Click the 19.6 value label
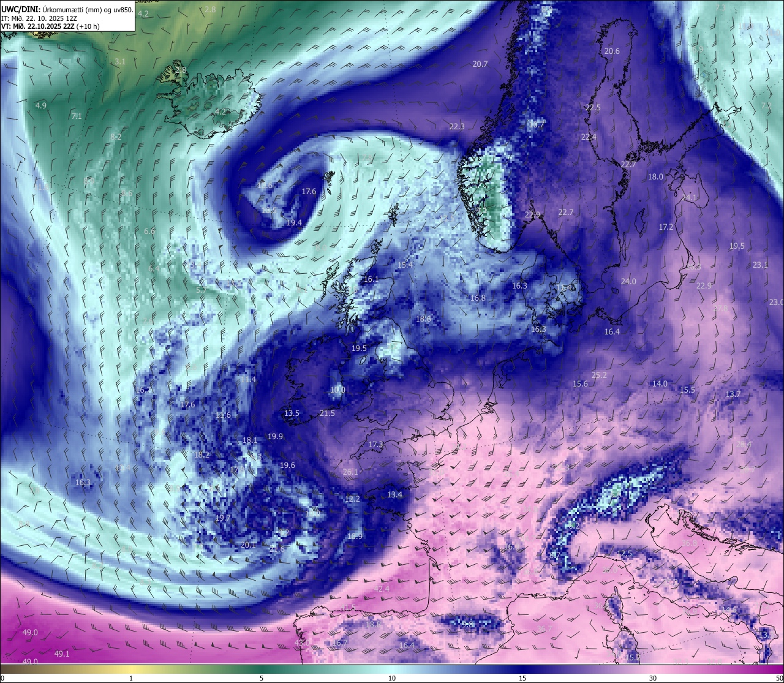The height and width of the screenshot is (683, 784). pyautogui.click(x=287, y=466)
